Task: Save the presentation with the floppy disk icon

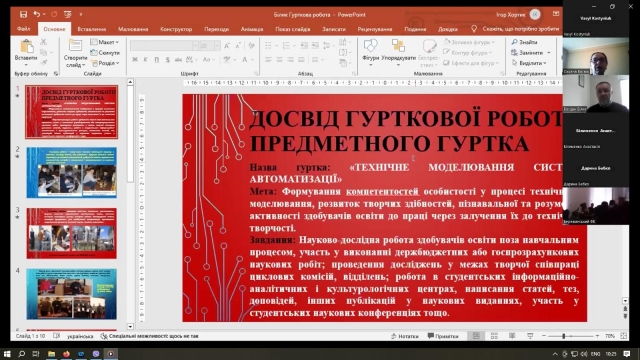Action: coord(23,14)
